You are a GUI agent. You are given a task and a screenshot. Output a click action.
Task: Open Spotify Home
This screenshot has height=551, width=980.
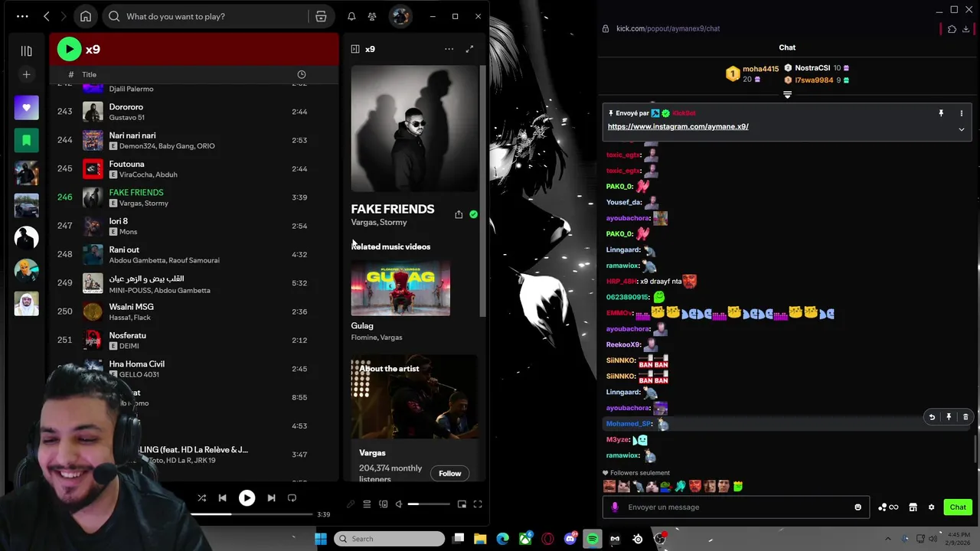click(x=86, y=16)
